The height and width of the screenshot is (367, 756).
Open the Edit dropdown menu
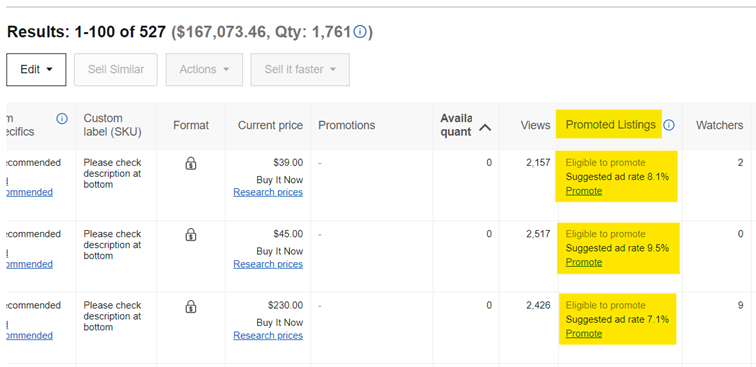(36, 69)
